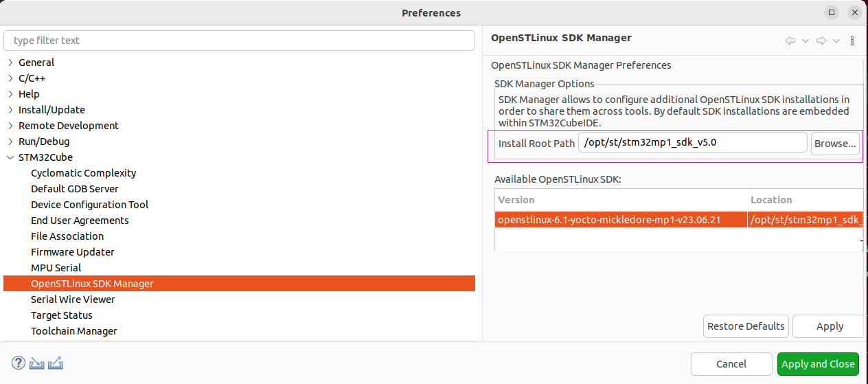Collapse the STM32Cube tree category
Viewport: 868px width, 384px height.
(10, 157)
